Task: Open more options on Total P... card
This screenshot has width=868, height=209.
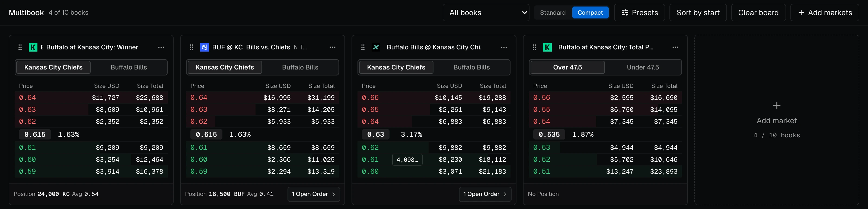Action: tap(675, 47)
